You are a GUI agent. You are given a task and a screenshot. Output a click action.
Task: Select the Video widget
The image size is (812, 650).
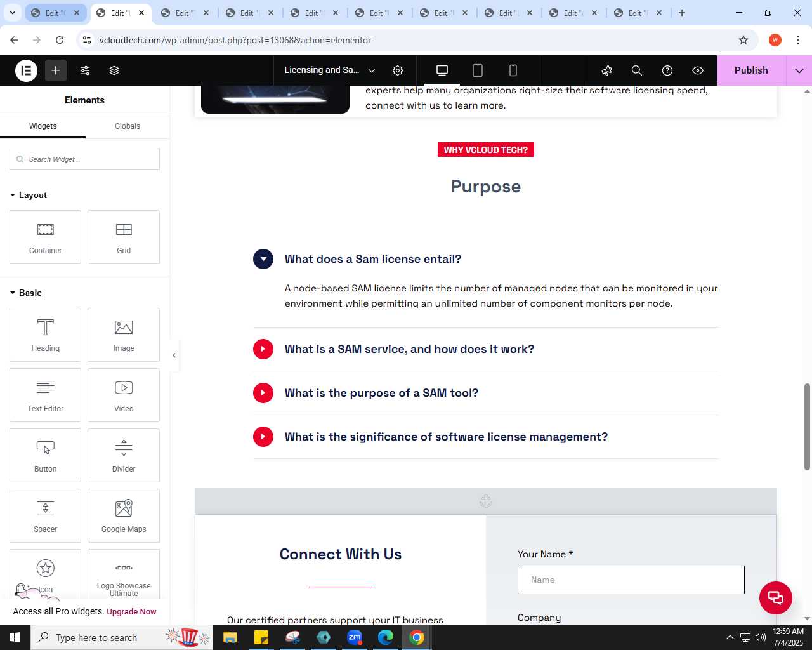tap(124, 395)
